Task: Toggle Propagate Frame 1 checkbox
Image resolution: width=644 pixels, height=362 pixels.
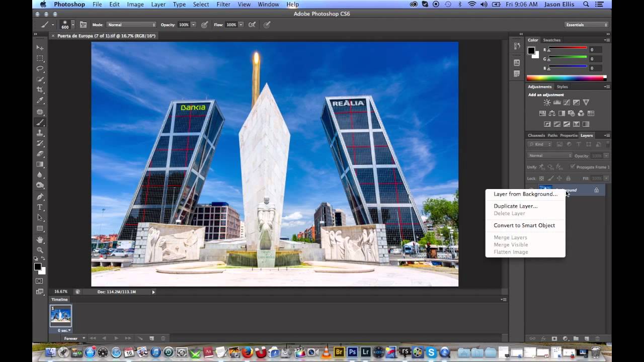Action: coord(573,167)
